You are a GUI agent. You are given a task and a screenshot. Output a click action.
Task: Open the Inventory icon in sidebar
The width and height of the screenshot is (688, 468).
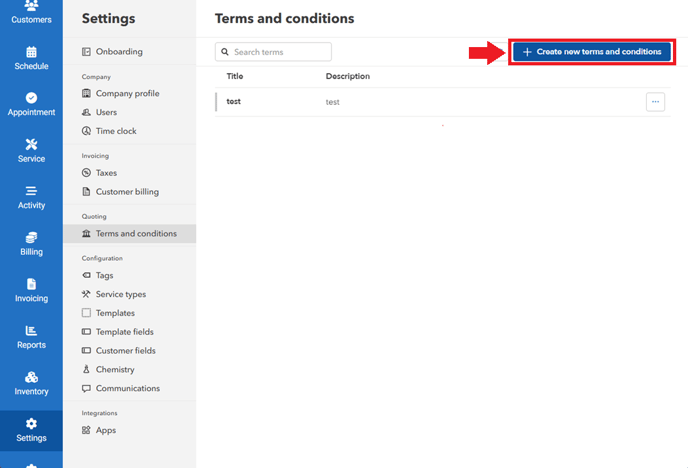(31, 377)
